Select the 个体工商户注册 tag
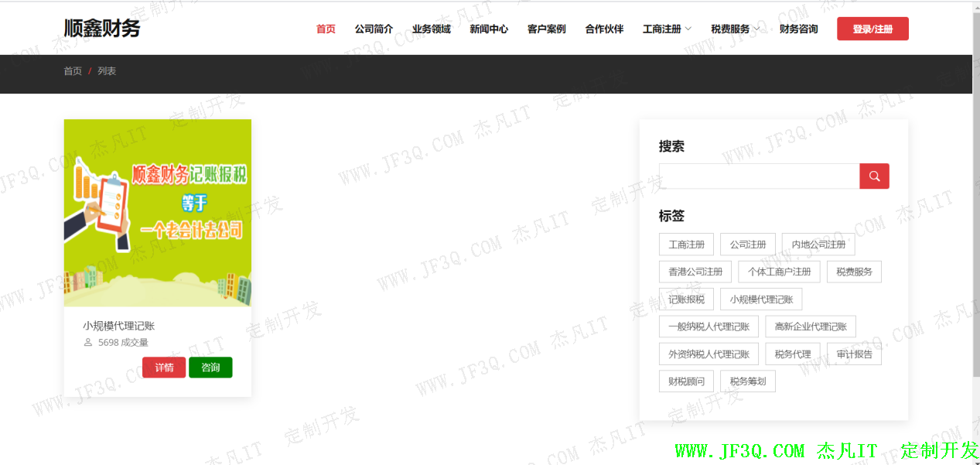Viewport: 980px width, 465px height. click(779, 272)
